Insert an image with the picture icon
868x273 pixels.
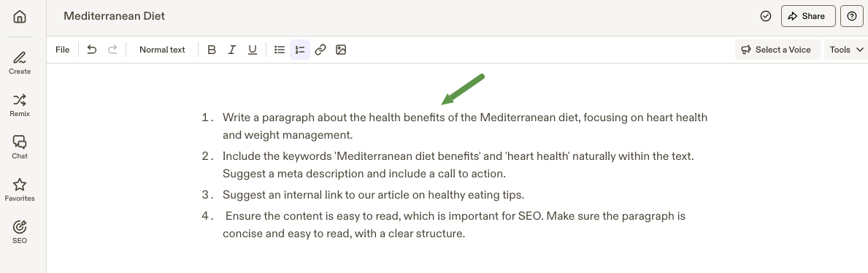[341, 50]
